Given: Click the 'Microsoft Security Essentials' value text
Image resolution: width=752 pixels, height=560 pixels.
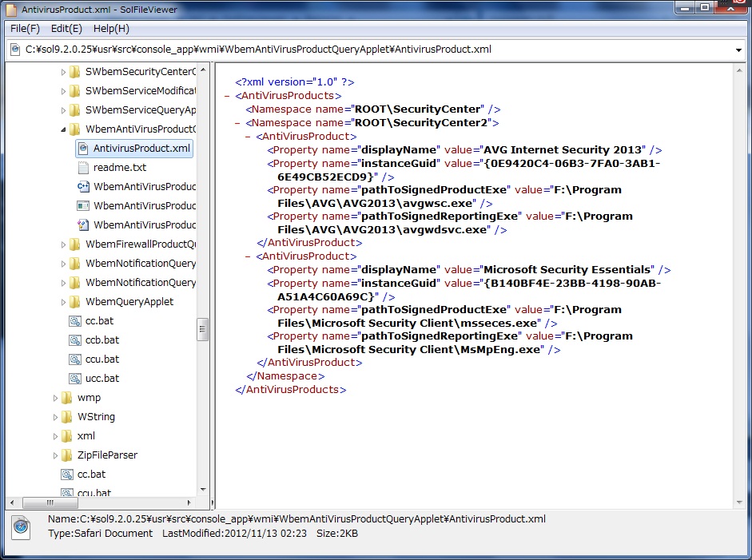Looking at the screenshot, I should 567,270.
